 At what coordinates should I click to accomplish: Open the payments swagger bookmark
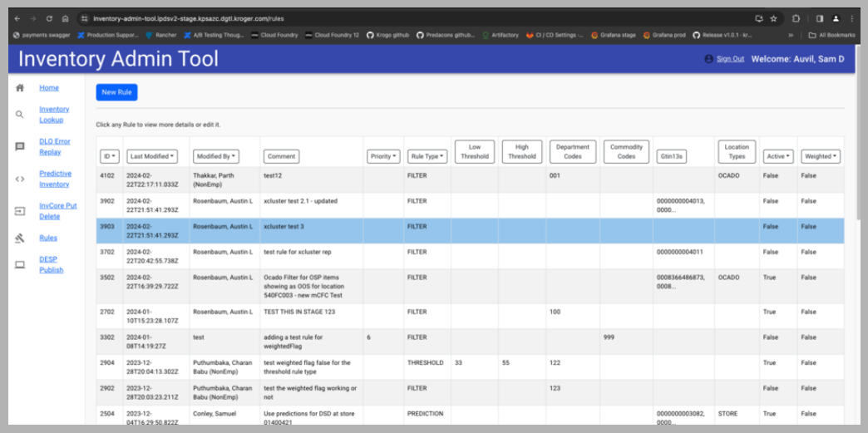(x=41, y=35)
